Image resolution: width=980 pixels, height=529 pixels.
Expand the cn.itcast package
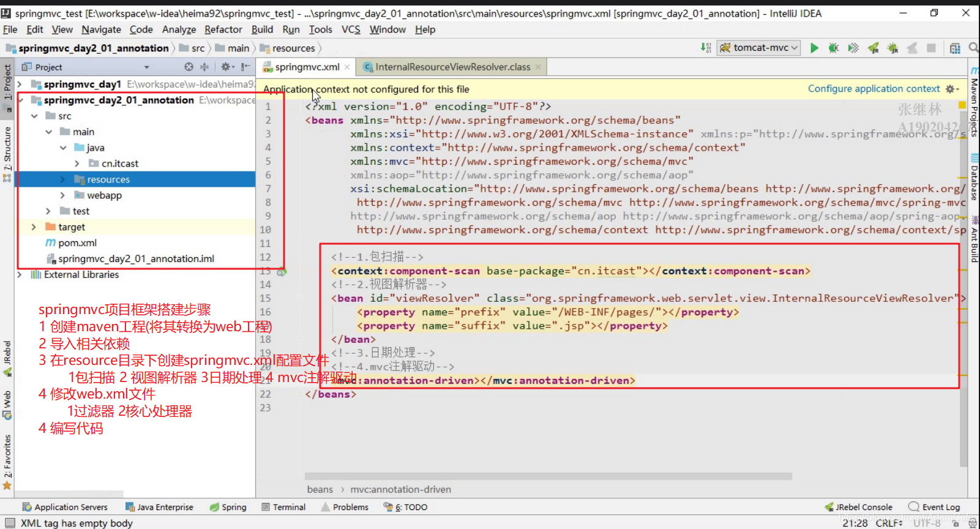tap(77, 163)
